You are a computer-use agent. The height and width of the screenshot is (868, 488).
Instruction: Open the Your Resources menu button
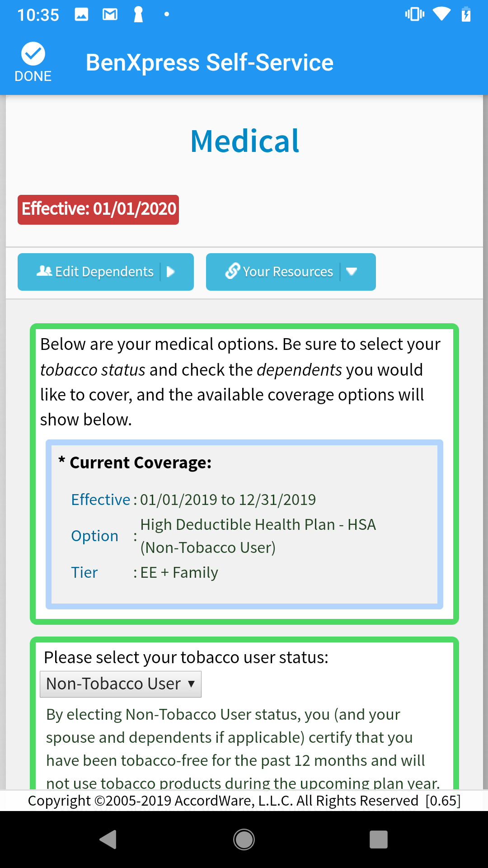[291, 272]
